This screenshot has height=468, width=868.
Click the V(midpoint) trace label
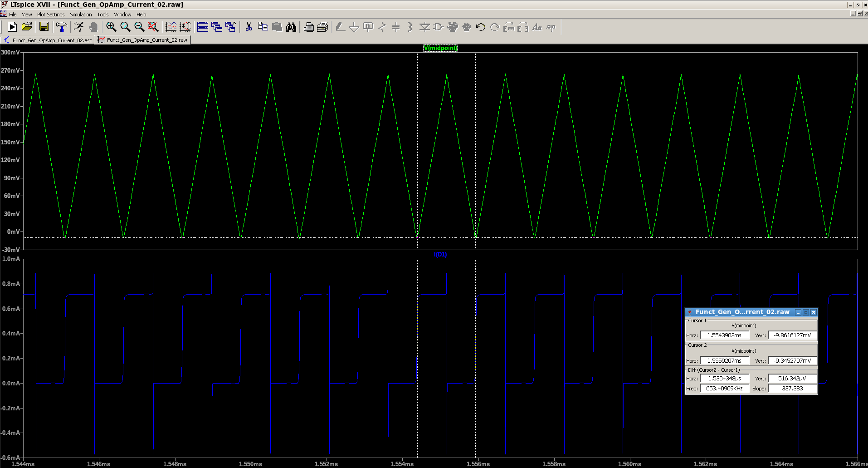tap(440, 48)
